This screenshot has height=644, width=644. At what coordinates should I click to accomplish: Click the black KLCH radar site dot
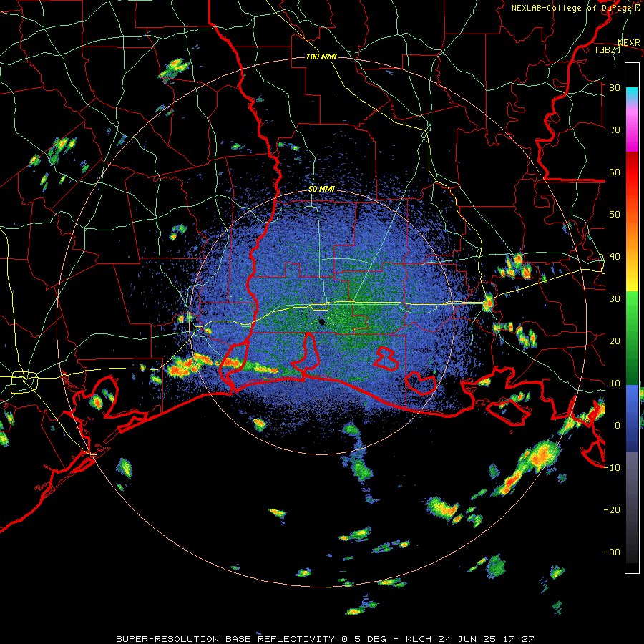click(x=322, y=322)
